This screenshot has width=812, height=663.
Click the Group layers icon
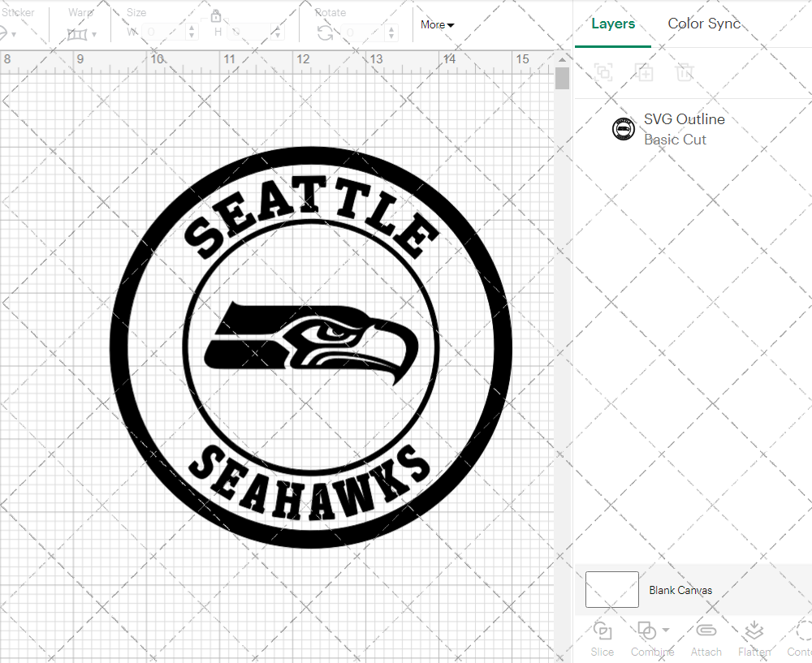click(603, 72)
